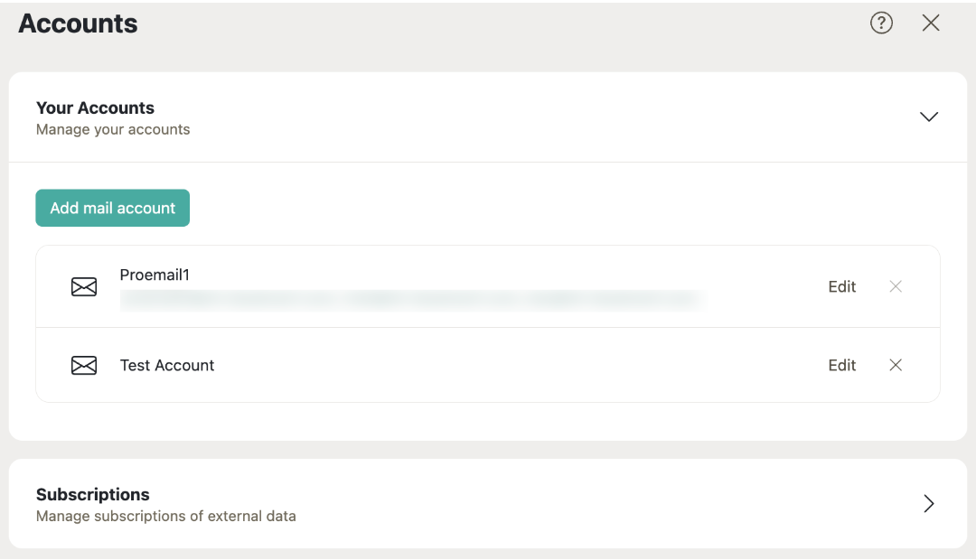976x560 pixels.
Task: Remove the Test Account using its X icon
Action: pyautogui.click(x=896, y=365)
